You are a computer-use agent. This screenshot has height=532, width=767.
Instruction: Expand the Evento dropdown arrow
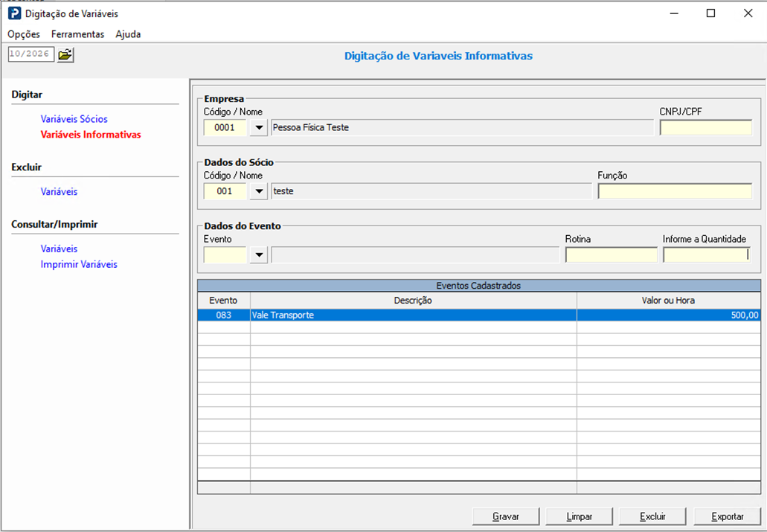tap(259, 255)
